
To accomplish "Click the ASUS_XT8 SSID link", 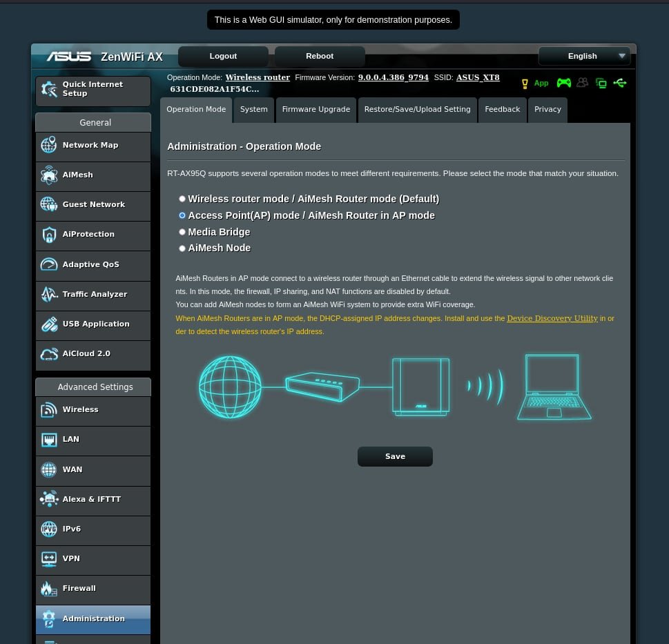I will click(x=478, y=77).
